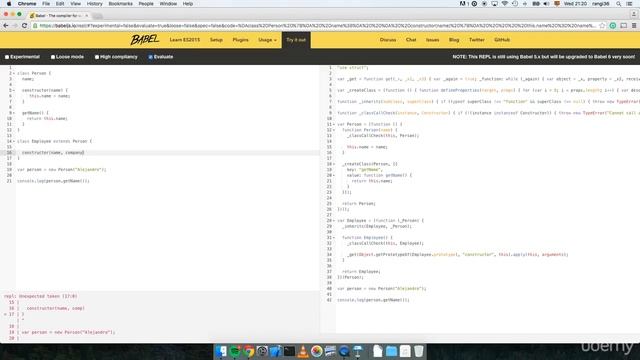Collapse class Employee fold arrow on line 14
The height and width of the screenshot is (360, 640).
(x=14, y=141)
